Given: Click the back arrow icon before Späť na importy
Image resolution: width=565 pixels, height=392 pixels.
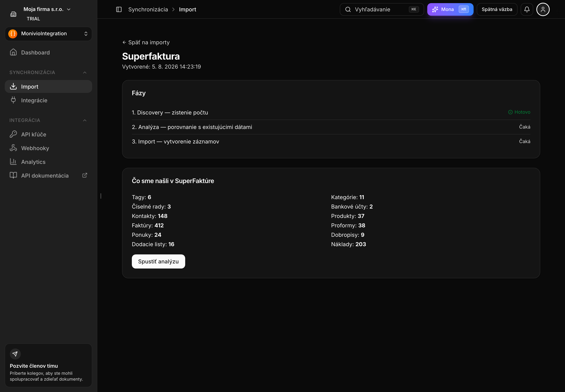Looking at the screenshot, I should [x=124, y=43].
